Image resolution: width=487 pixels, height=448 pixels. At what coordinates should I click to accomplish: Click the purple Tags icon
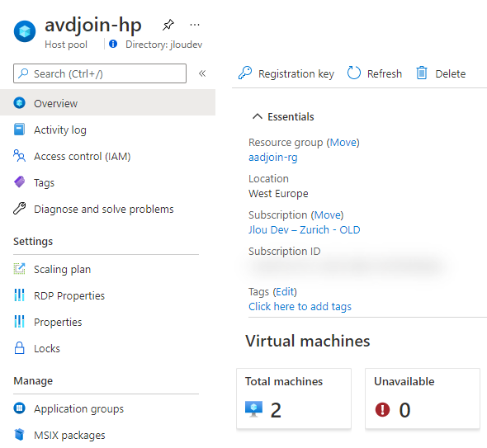click(19, 182)
